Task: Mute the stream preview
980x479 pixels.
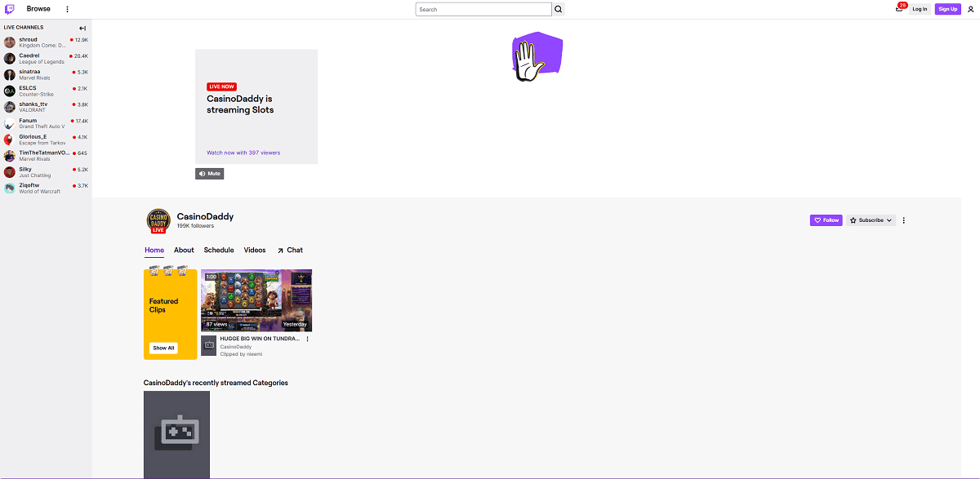Action: pos(209,174)
